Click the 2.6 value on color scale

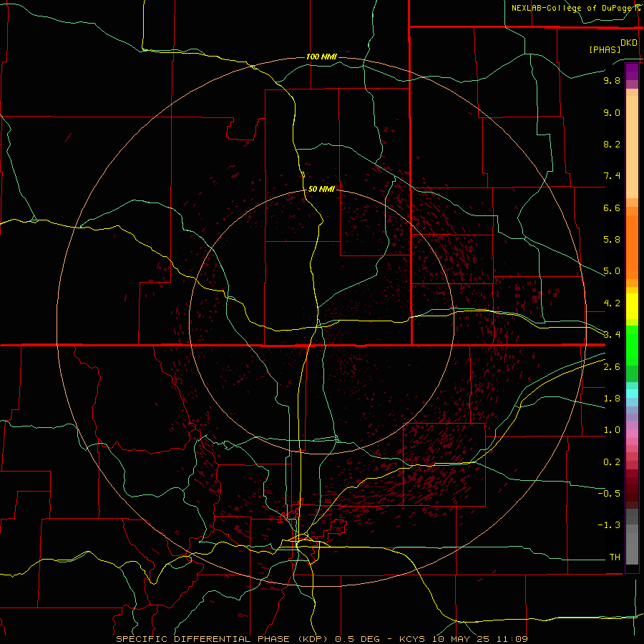[x=612, y=367]
